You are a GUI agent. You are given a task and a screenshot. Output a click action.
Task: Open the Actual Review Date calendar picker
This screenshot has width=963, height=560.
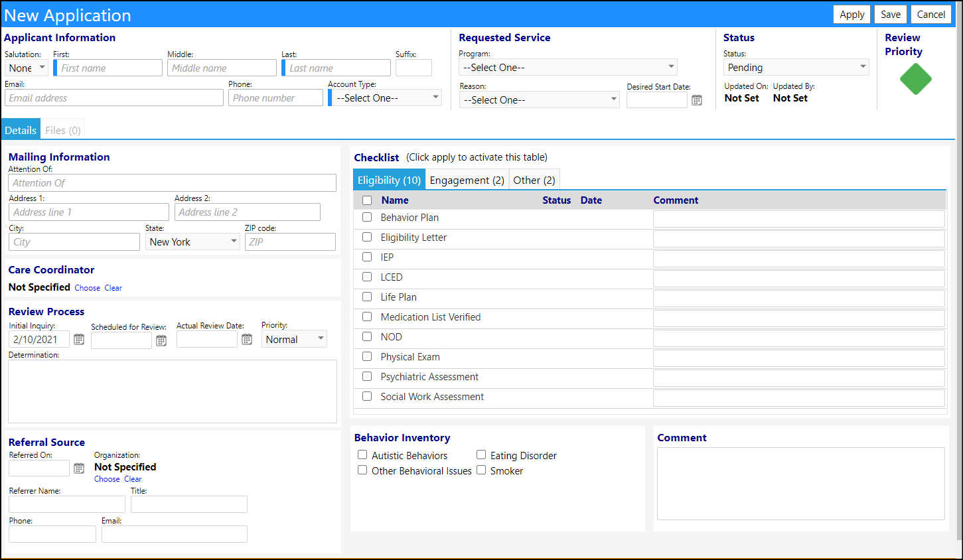coord(247,340)
